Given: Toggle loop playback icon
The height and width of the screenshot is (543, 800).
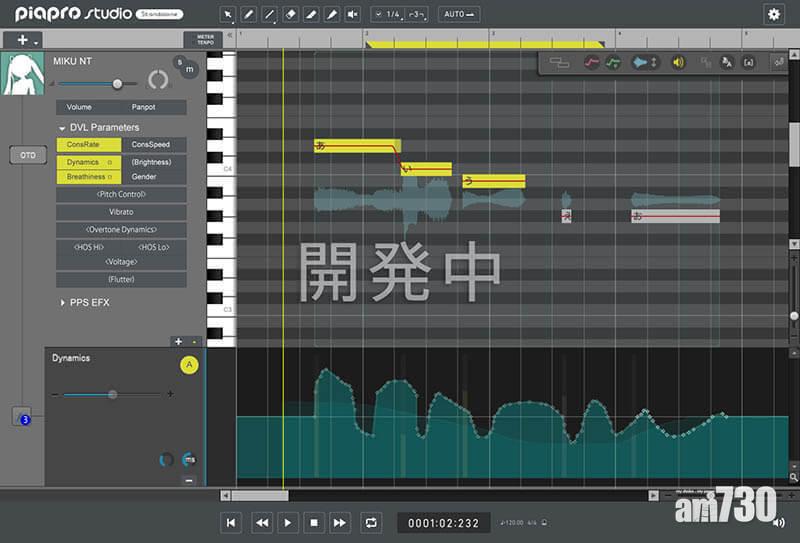Looking at the screenshot, I should click(x=372, y=522).
